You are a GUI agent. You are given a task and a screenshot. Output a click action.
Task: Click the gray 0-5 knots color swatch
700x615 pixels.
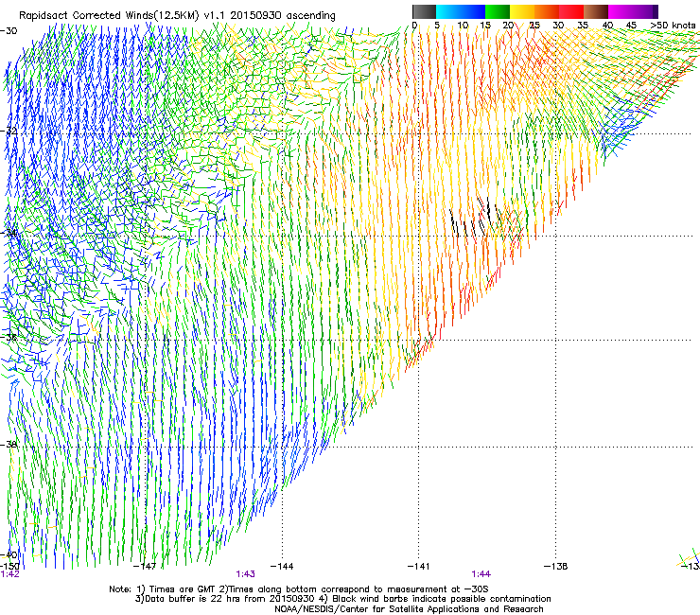pos(424,11)
